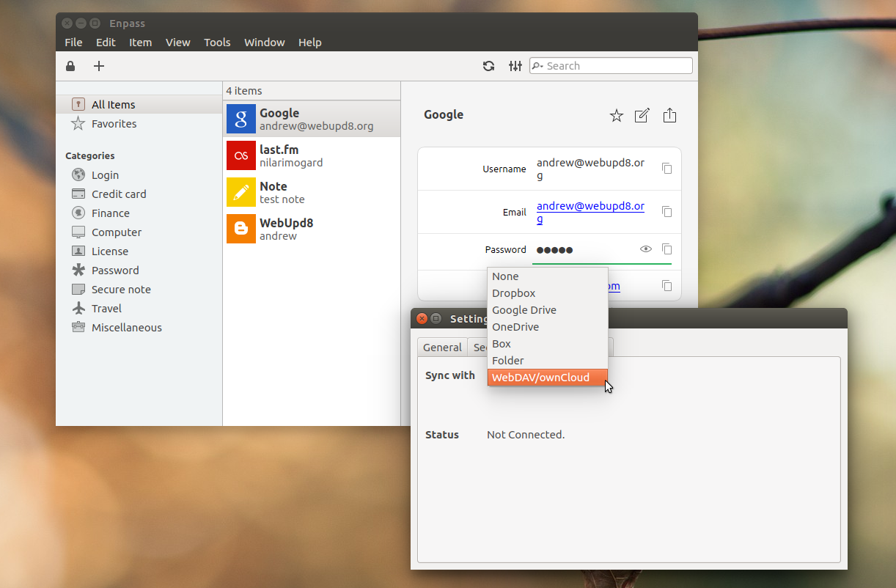Copy the Username field value
Viewport: 896px width, 588px height.
667,169
